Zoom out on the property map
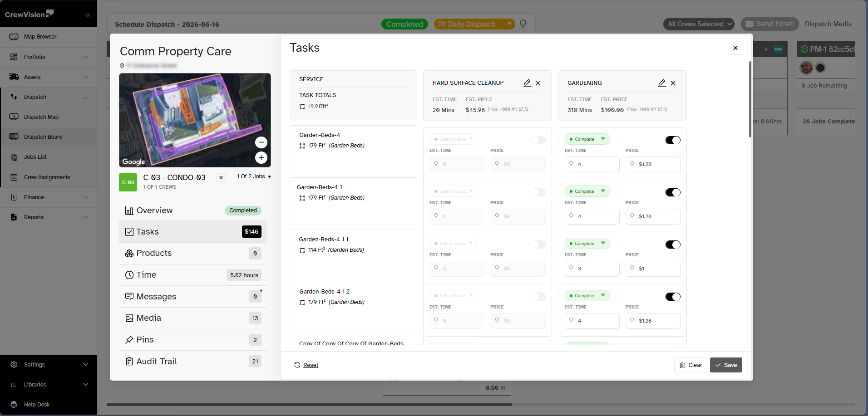The height and width of the screenshot is (416, 868). pyautogui.click(x=261, y=142)
